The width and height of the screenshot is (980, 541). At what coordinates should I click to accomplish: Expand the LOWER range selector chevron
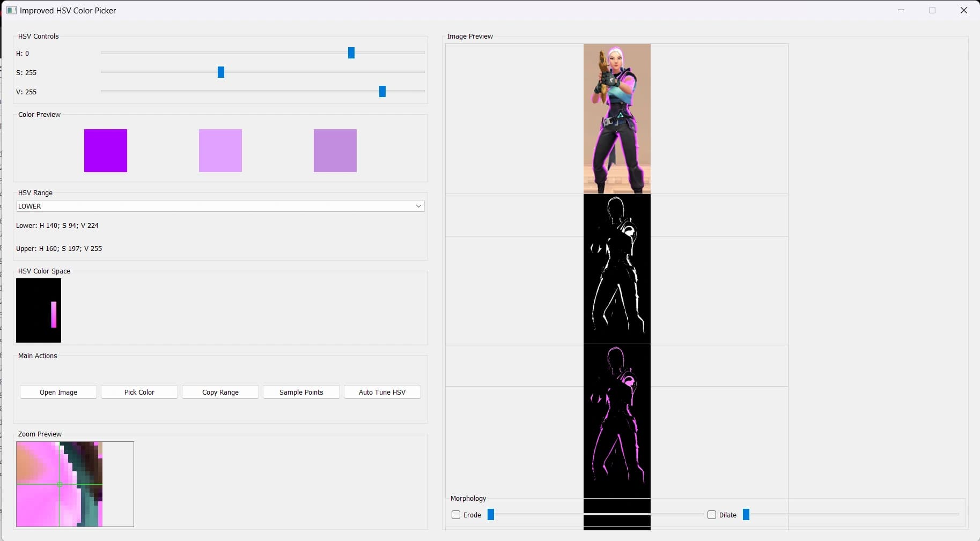pos(418,206)
